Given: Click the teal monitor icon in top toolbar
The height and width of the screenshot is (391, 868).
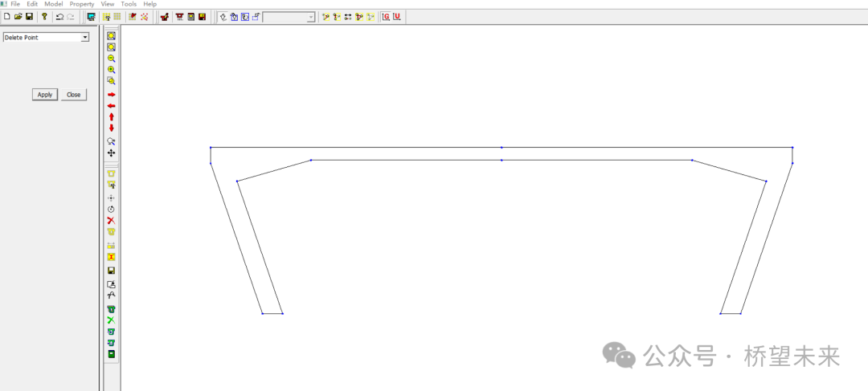Looking at the screenshot, I should [x=92, y=17].
